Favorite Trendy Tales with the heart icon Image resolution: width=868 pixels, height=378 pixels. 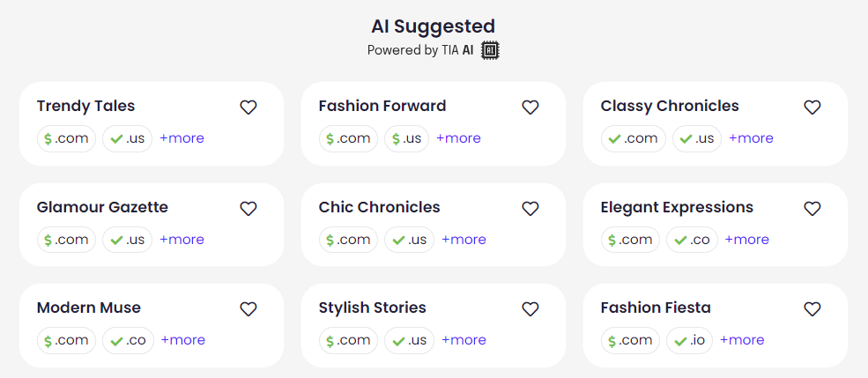pyautogui.click(x=248, y=107)
